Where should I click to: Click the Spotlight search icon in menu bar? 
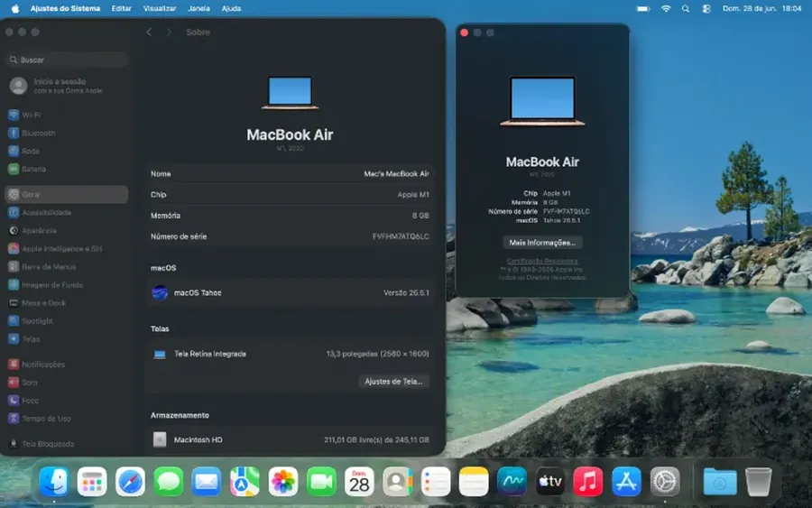(686, 8)
